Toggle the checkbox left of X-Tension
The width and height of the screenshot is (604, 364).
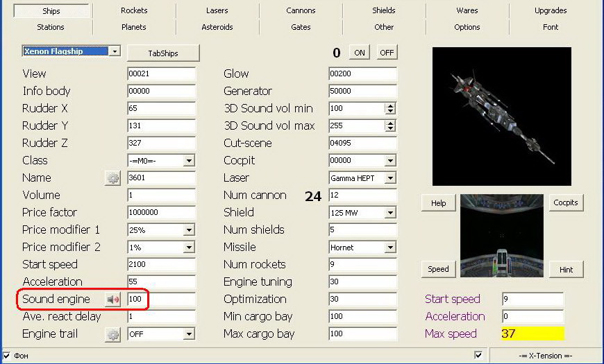pos(478,356)
